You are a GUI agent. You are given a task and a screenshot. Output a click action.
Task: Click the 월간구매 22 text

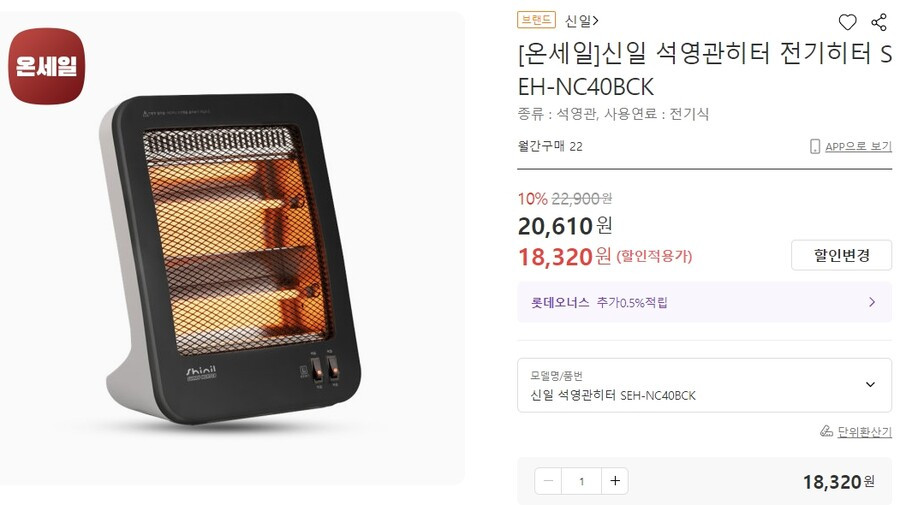(550, 146)
